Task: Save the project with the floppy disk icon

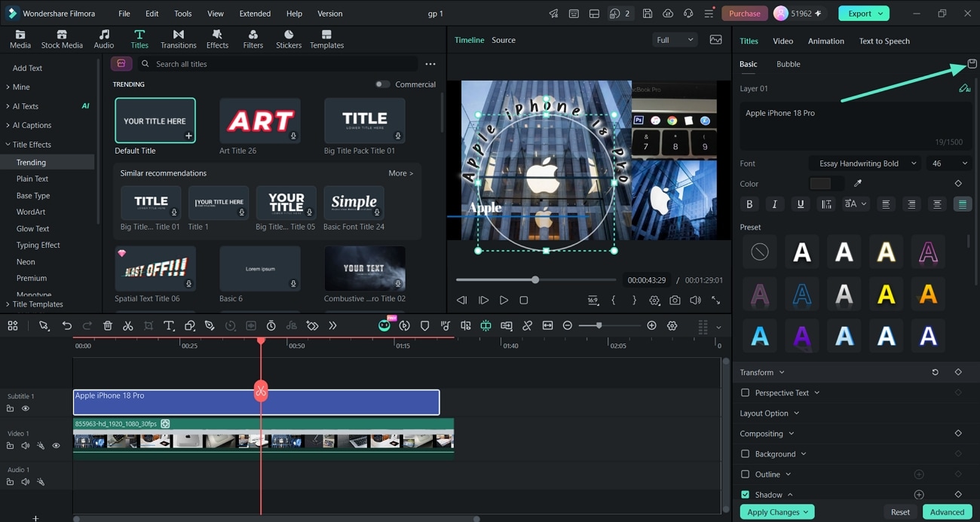Action: pos(648,14)
